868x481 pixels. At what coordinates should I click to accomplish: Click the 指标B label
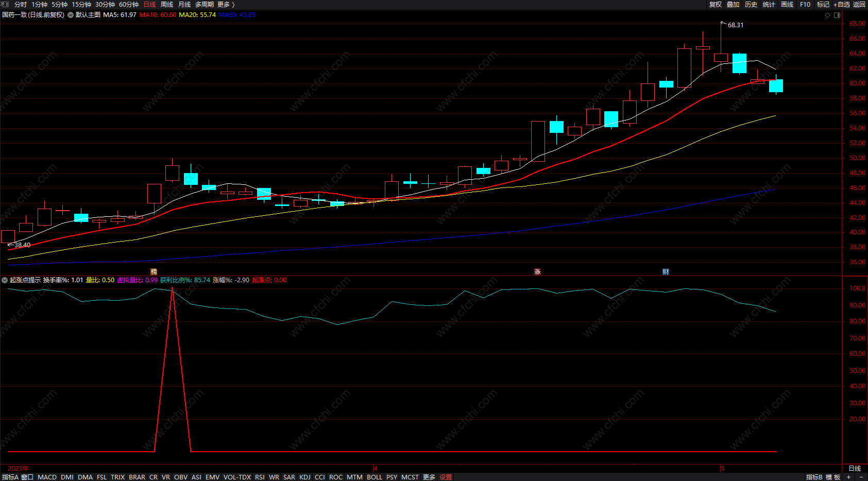pos(814,477)
